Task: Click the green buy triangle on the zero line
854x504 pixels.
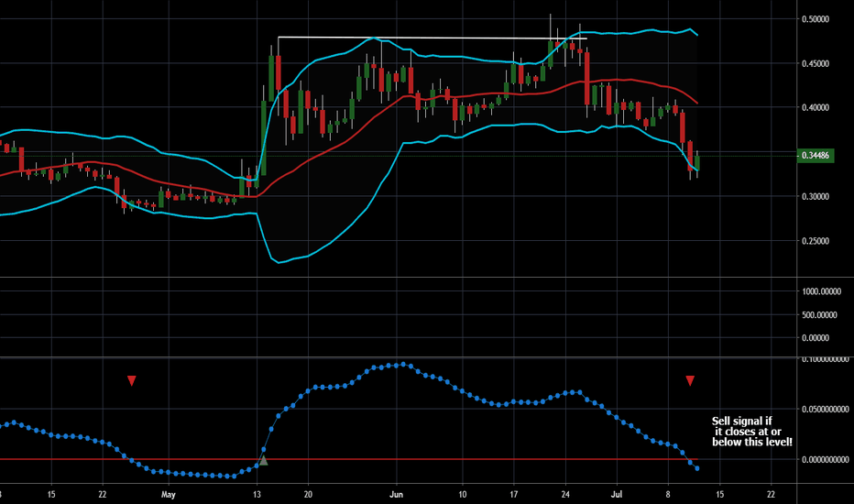Action: click(264, 460)
